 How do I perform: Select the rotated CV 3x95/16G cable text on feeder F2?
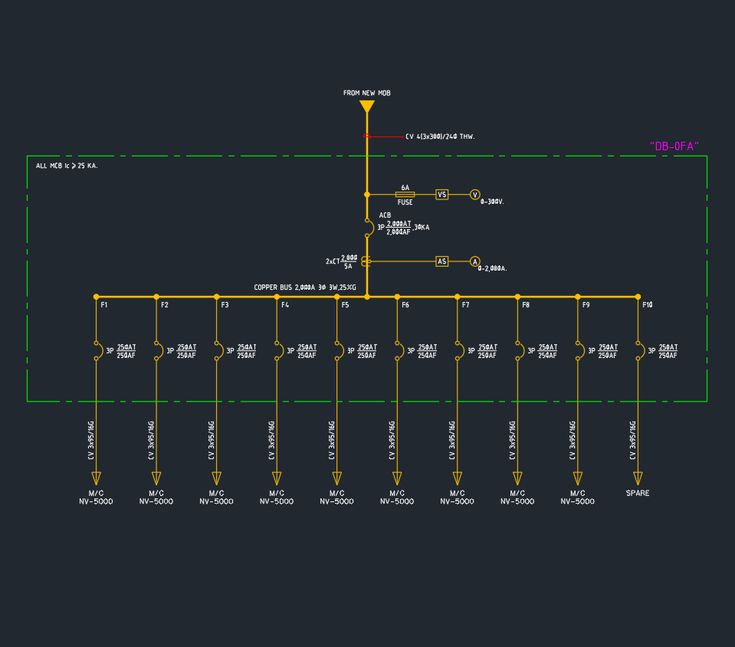[151, 440]
